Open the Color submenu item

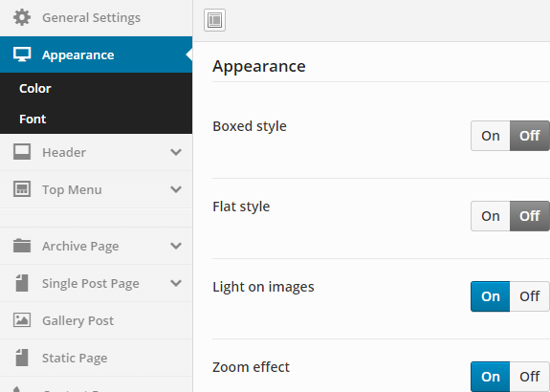[35, 88]
